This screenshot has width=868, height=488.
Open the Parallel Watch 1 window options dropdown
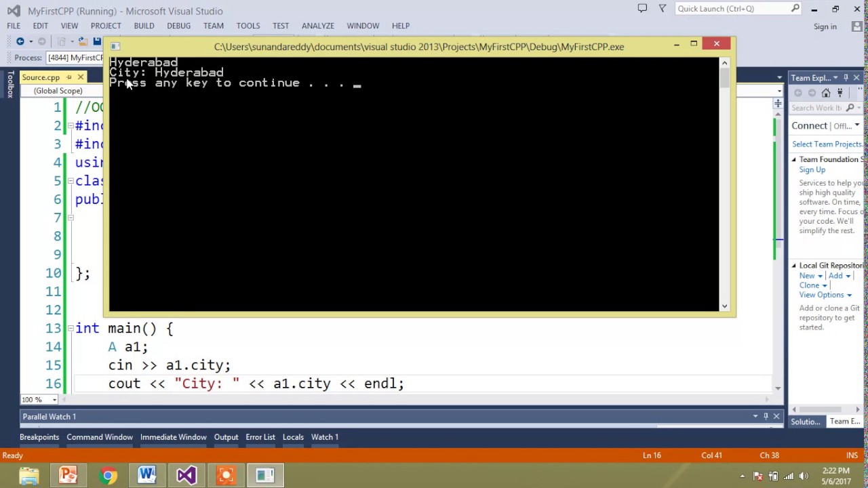(755, 416)
